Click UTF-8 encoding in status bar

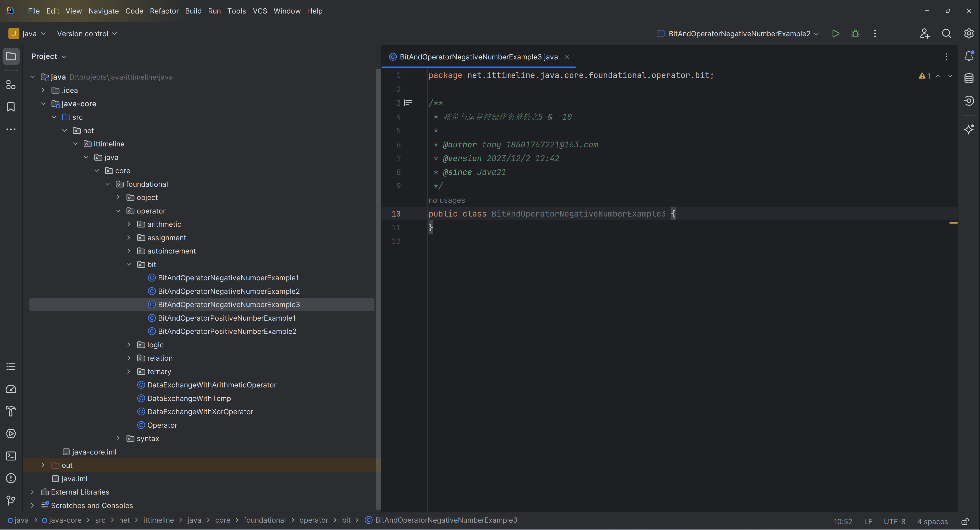click(894, 521)
